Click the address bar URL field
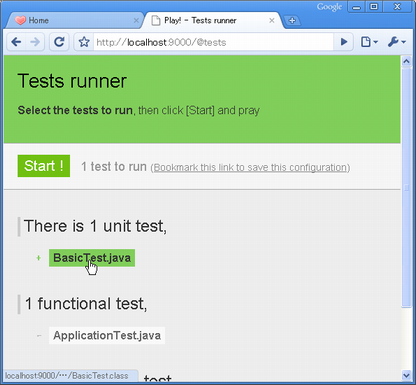Screen dimensions: 416x385 click(213, 42)
